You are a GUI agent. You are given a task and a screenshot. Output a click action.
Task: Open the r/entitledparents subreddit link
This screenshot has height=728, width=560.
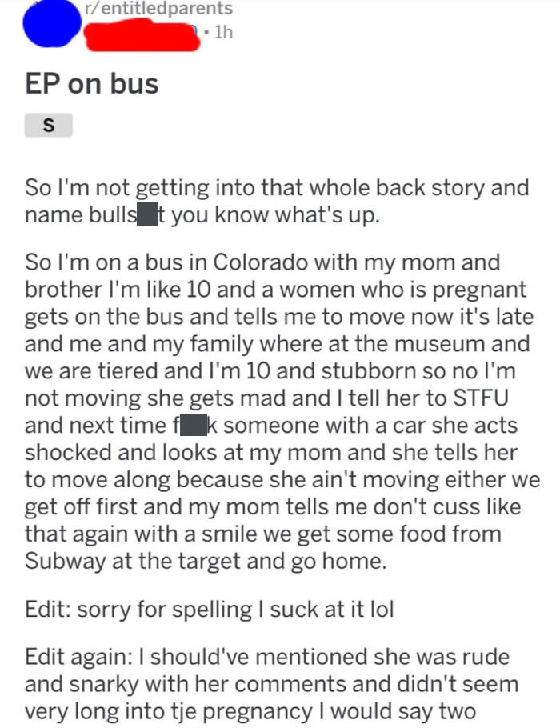pos(156,10)
